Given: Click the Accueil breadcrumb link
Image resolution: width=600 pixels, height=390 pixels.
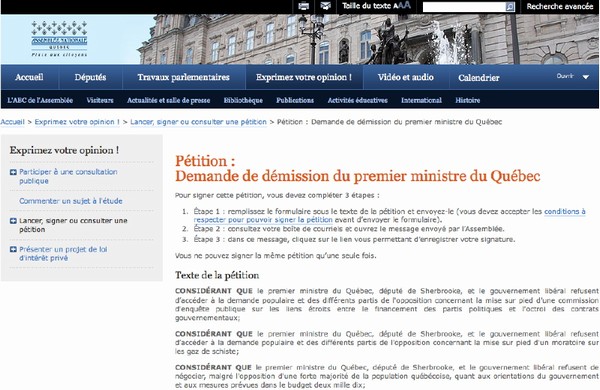Looking at the screenshot, I should [12, 122].
